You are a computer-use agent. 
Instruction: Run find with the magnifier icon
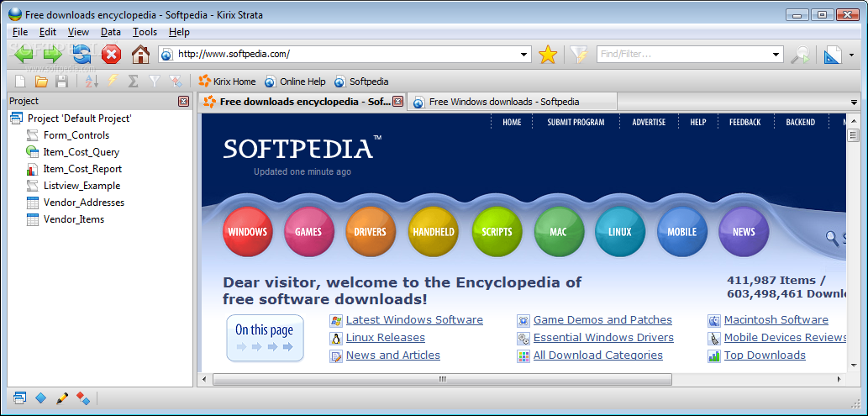point(800,55)
